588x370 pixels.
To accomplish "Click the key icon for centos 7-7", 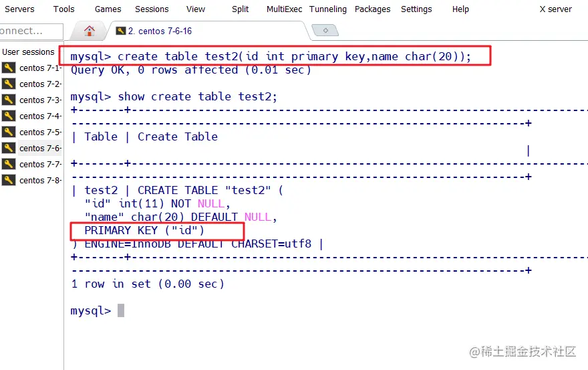I will click(x=9, y=164).
